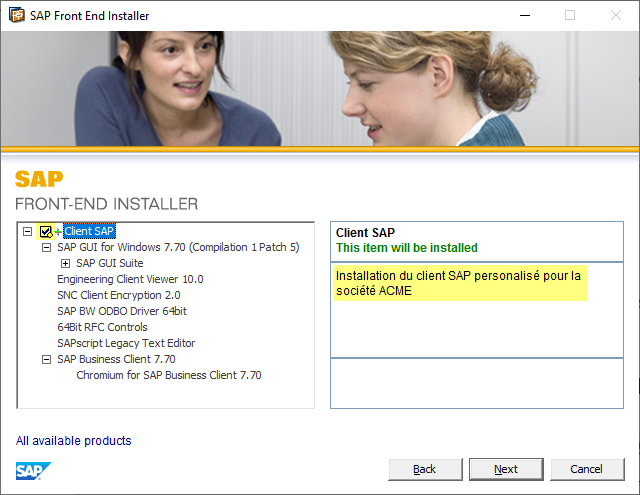Click the FRONT-END INSTALLER heading

(107, 204)
